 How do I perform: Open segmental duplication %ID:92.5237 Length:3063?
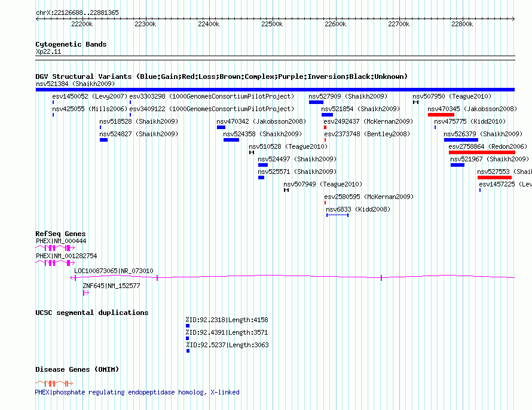227,345
